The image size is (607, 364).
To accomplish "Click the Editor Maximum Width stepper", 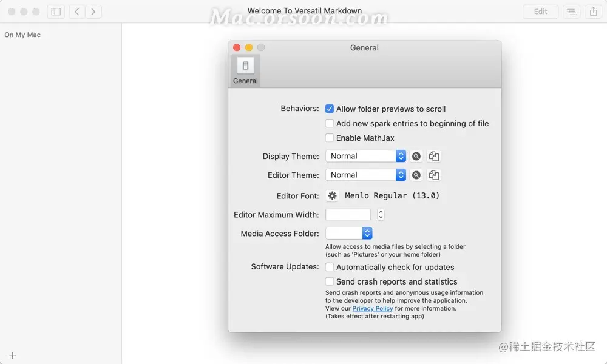I will tap(381, 215).
